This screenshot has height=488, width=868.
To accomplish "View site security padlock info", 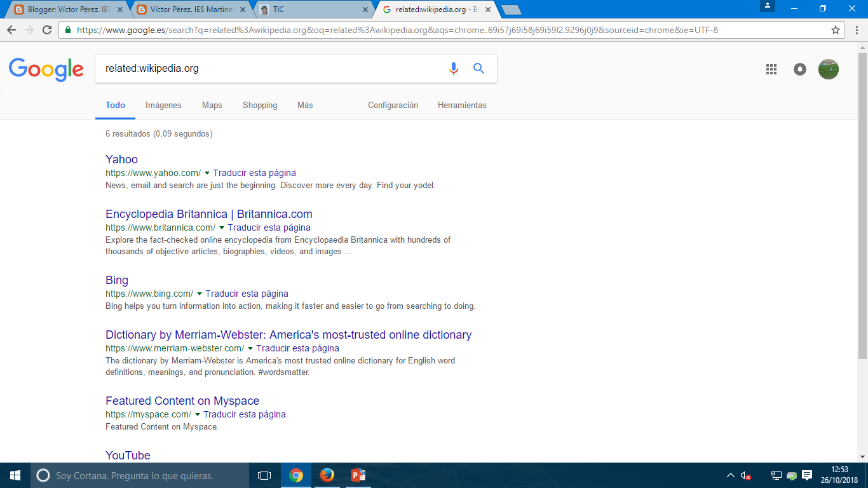I will point(68,30).
